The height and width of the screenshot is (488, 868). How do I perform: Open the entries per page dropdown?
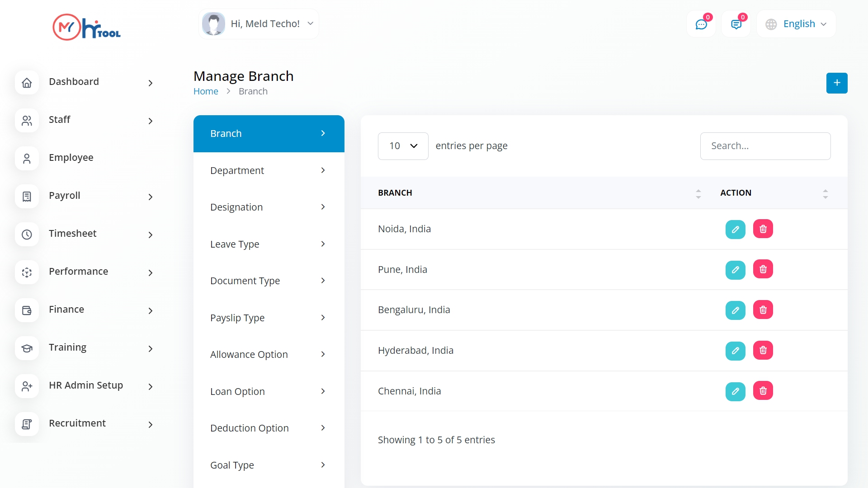[402, 146]
